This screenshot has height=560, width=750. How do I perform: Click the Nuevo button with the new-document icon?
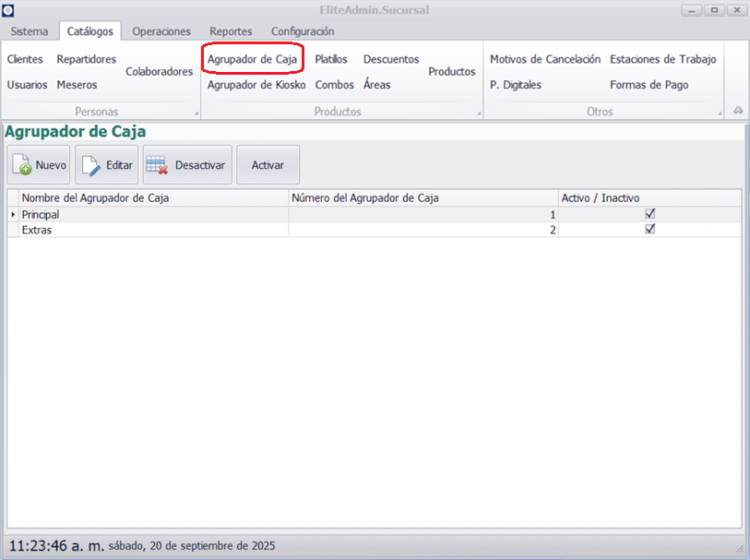(x=40, y=165)
